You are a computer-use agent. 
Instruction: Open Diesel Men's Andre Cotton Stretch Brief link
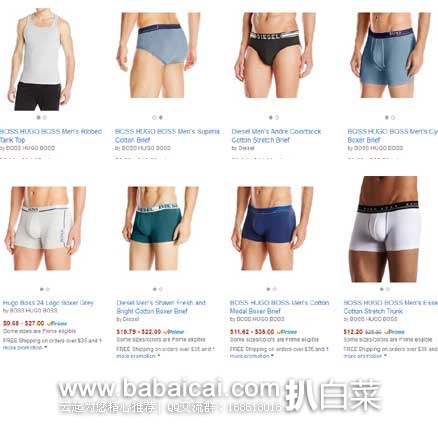click(276, 136)
